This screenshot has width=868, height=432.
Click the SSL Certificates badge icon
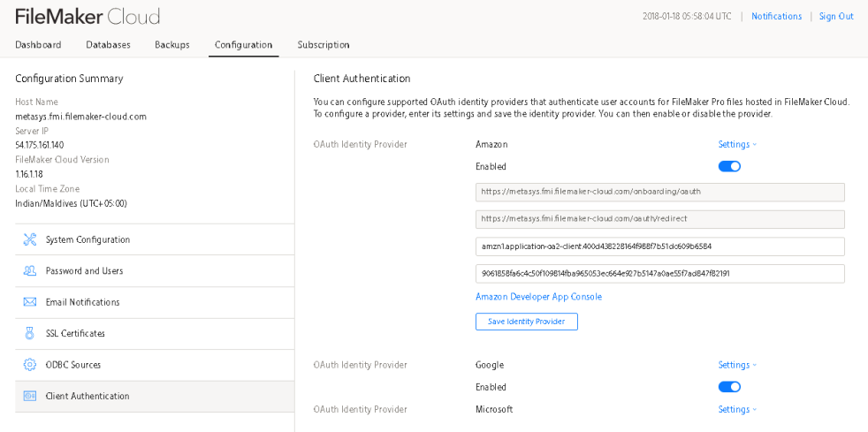click(29, 334)
